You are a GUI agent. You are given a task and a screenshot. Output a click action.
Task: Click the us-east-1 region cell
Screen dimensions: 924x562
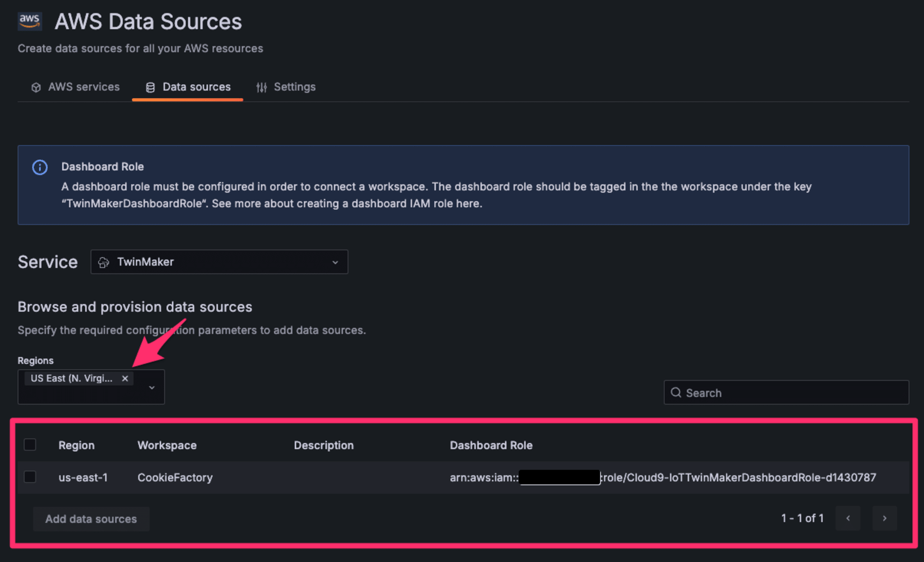point(83,477)
